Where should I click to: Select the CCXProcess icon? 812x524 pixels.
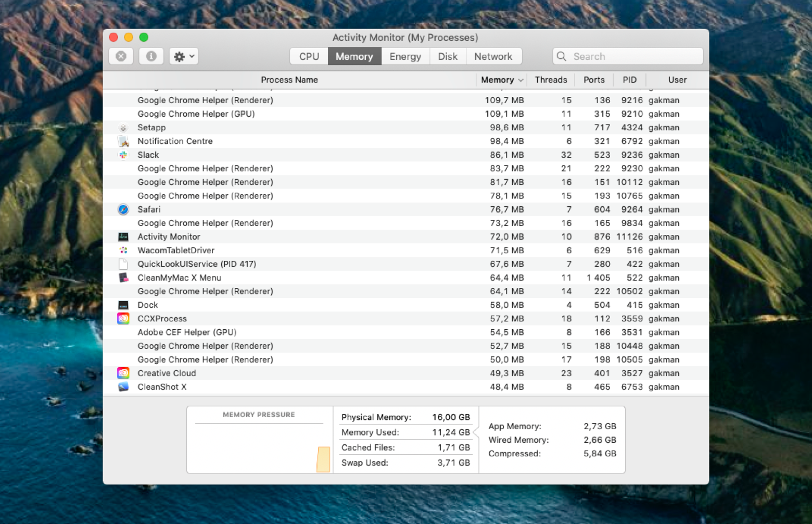(123, 318)
